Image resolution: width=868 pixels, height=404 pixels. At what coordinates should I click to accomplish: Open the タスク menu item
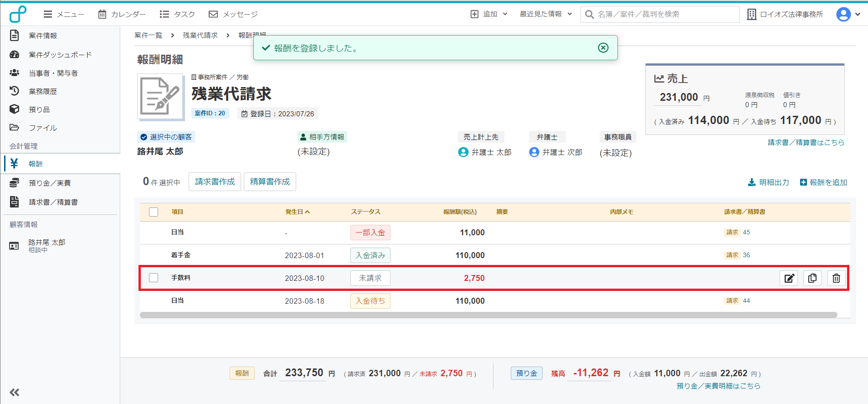tap(177, 14)
